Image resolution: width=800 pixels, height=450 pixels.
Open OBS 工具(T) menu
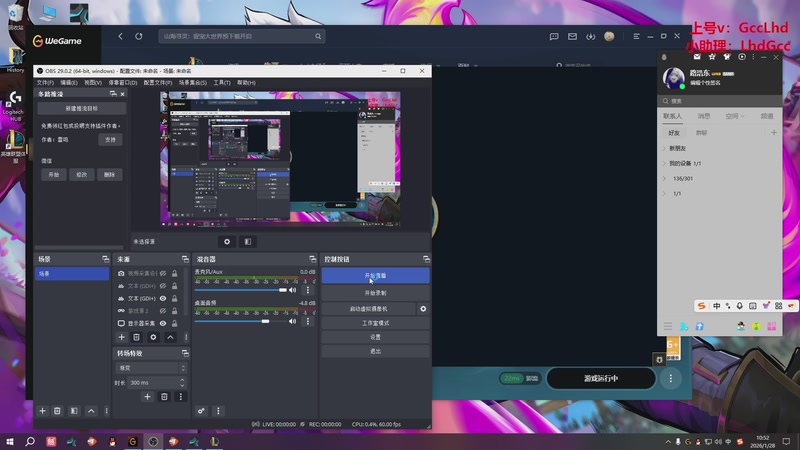(x=222, y=83)
